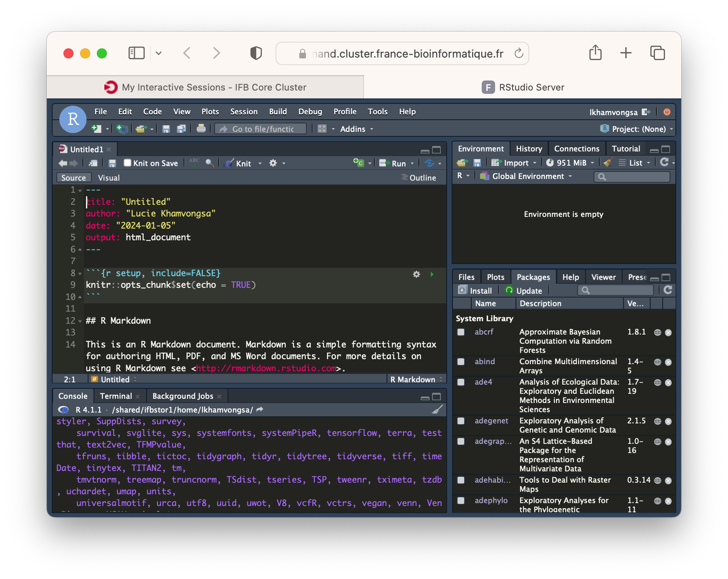
Task: Open the Project: (None) dropdown
Action: pos(637,129)
